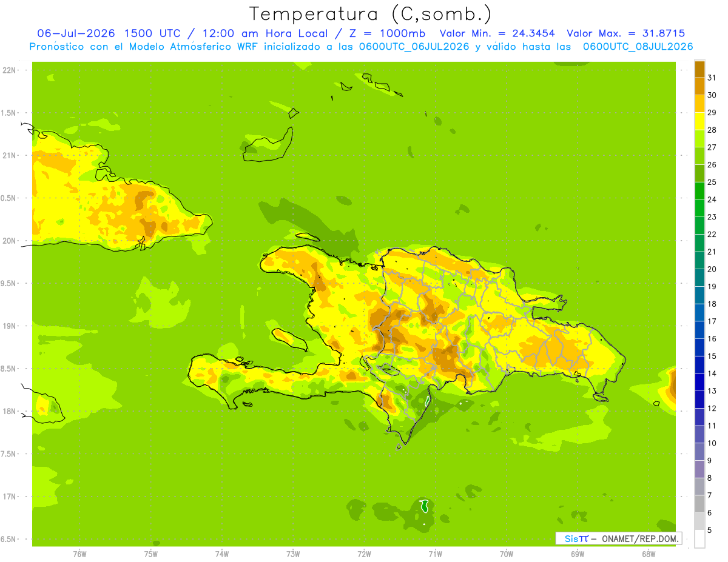Click the yellow legend swatch between 28 and 29
Screen dimensions: 728x562
699,121
